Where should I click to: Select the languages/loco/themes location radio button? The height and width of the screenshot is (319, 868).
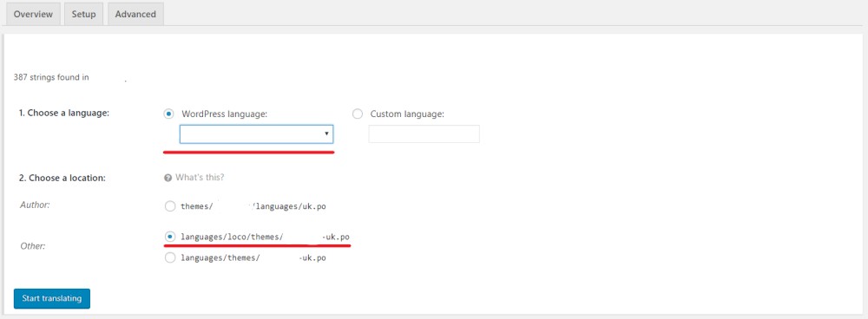170,237
